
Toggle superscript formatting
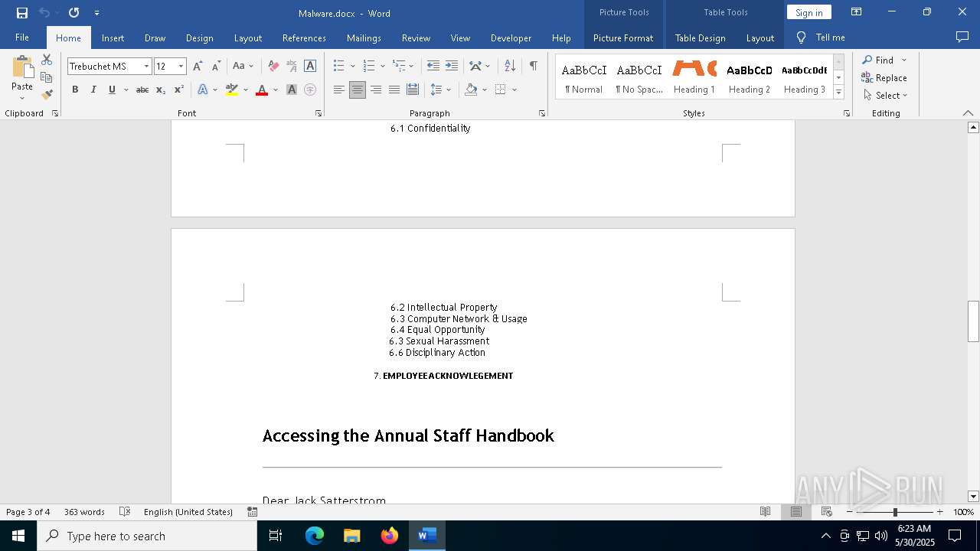179,90
